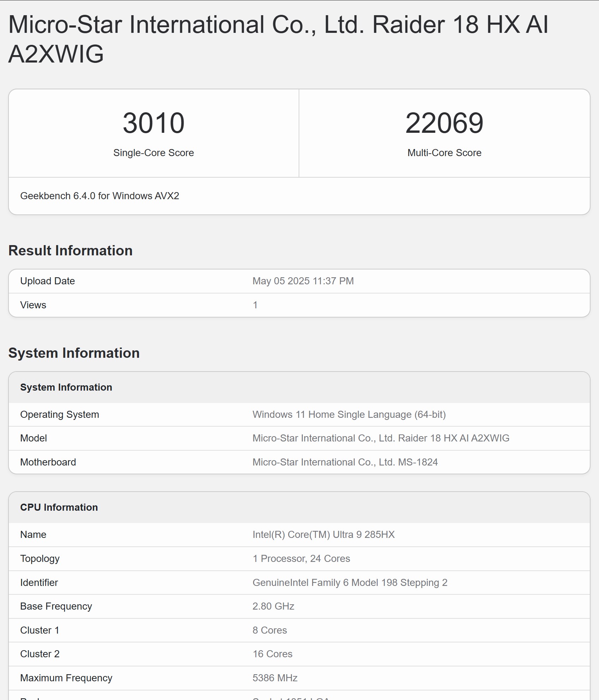This screenshot has width=599, height=700.
Task: Click the single-core score value 3010
Action: pos(154,123)
